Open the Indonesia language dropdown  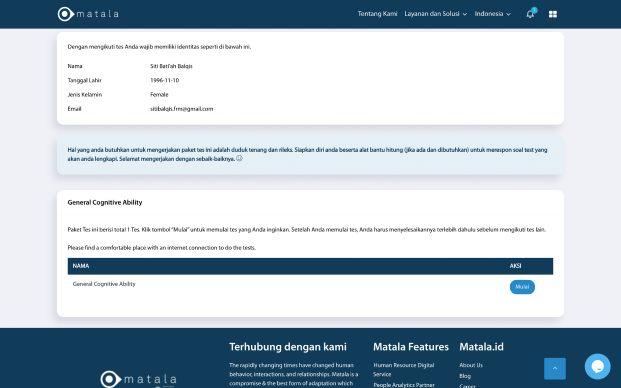[x=493, y=14]
